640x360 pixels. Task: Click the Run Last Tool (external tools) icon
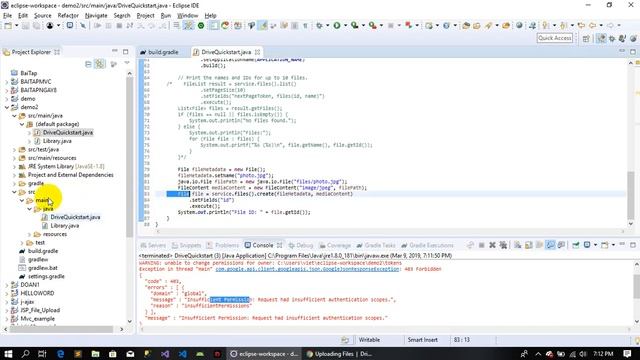(372, 26)
